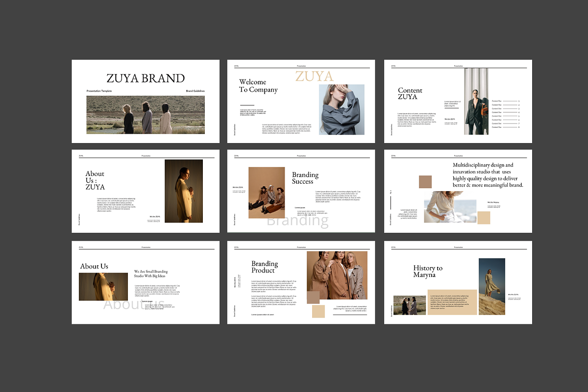Select the 'Content One' row numbered 1
Image resolution: width=588 pixels, height=392 pixels.
(506, 101)
